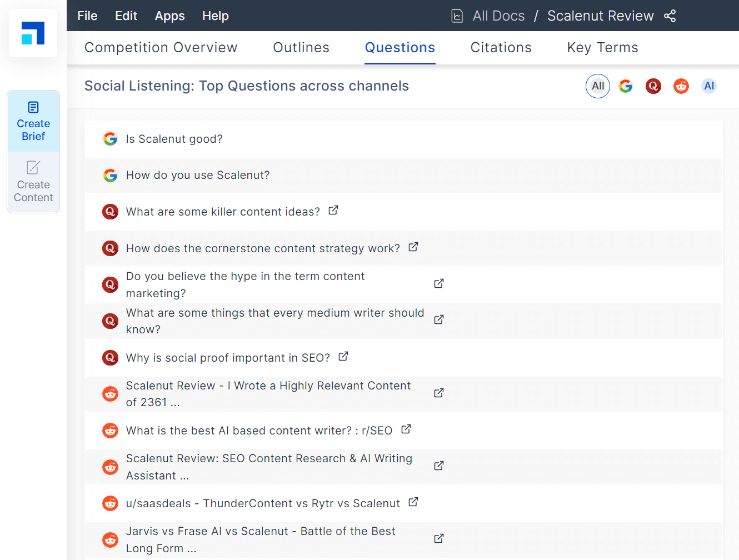Screen dimensions: 739x560
Task: Navigate back via the All Docs breadcrumb
Action: pyautogui.click(x=498, y=16)
